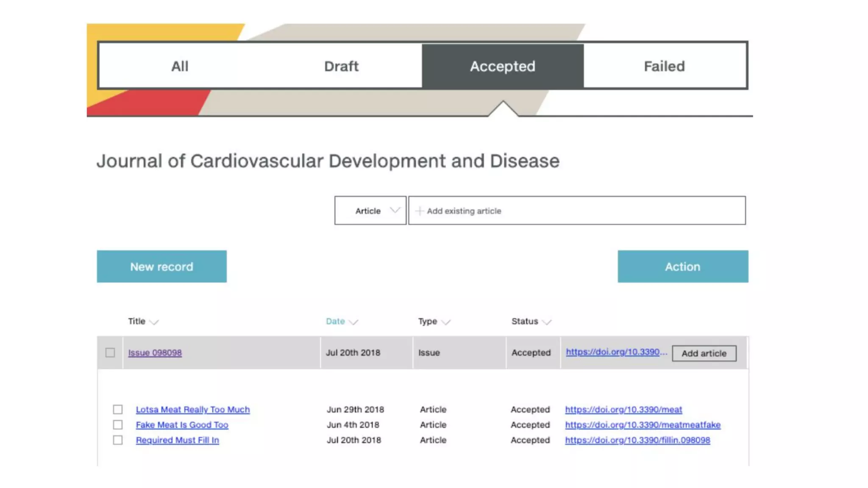Image resolution: width=868 pixels, height=488 pixels.
Task: Sort by Date column chevron
Action: [x=353, y=322]
